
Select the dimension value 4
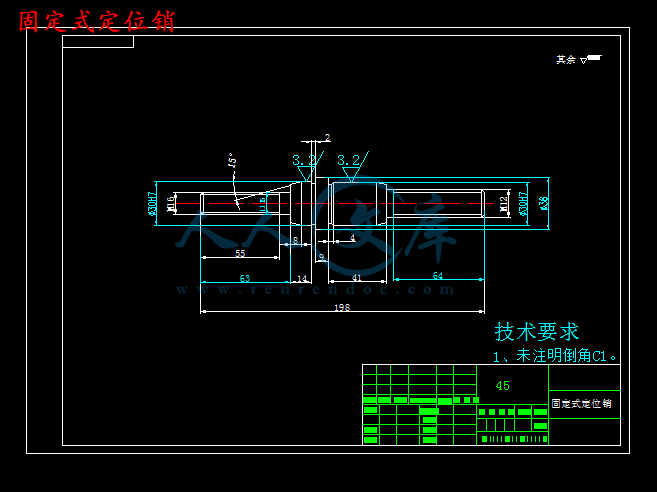352,238
